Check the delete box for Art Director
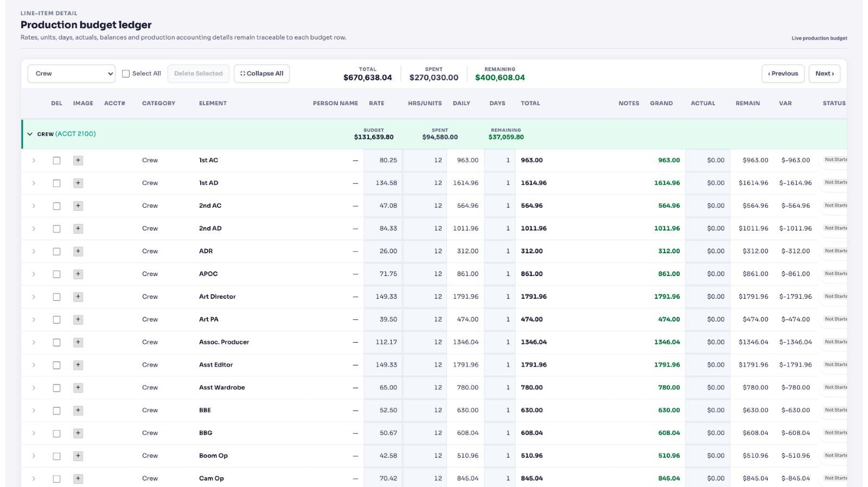 coord(56,297)
